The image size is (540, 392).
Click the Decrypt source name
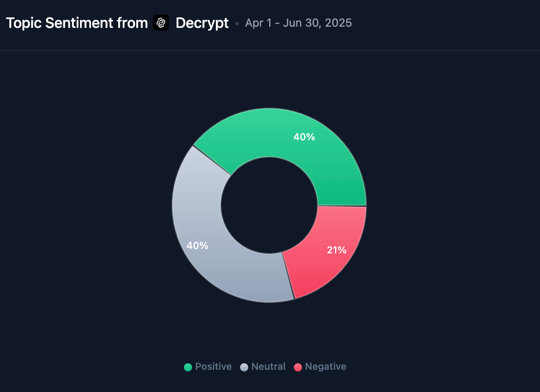[202, 23]
